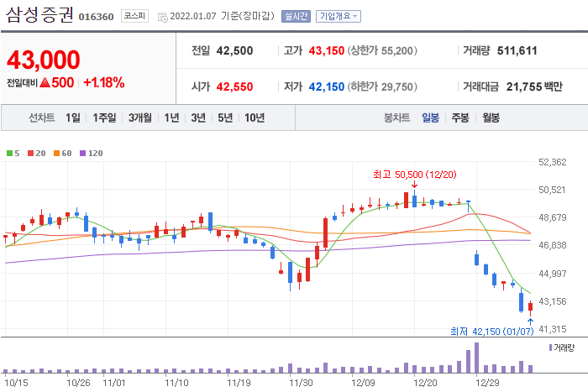Click the 거래량 value 511,611

tap(517, 50)
